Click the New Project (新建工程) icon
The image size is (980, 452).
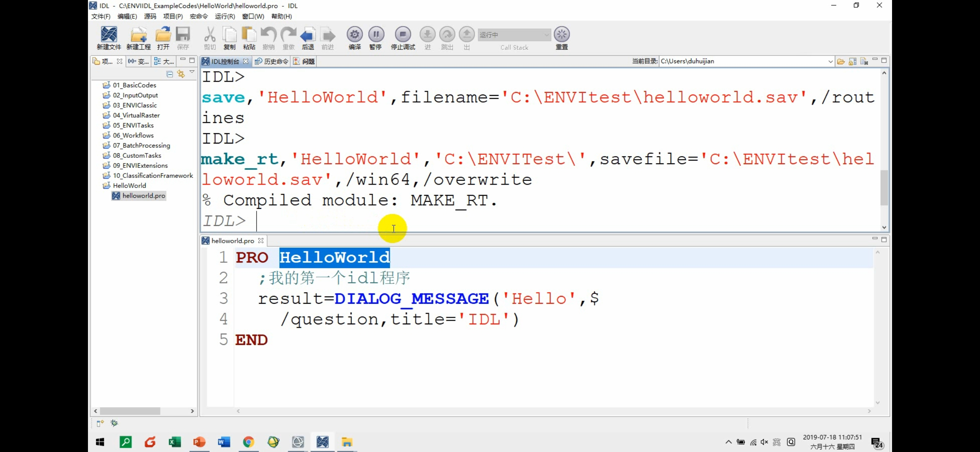[139, 35]
